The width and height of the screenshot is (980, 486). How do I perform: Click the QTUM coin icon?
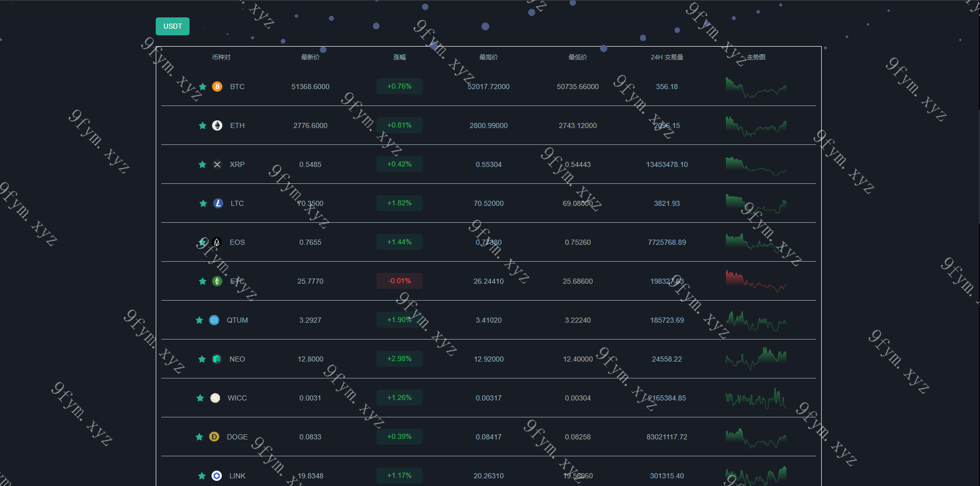click(x=214, y=320)
